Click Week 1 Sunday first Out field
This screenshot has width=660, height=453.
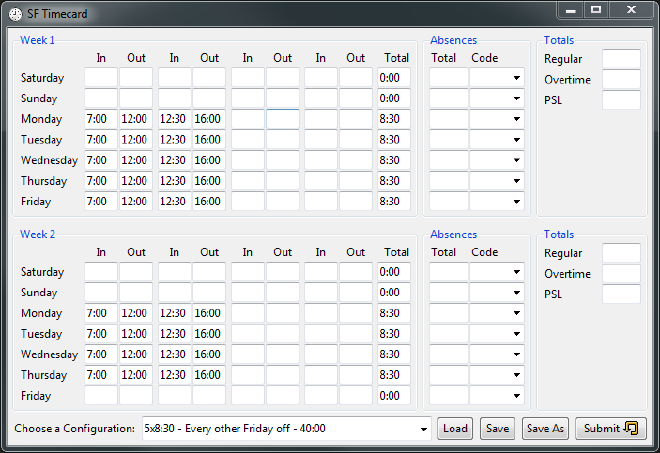click(136, 98)
